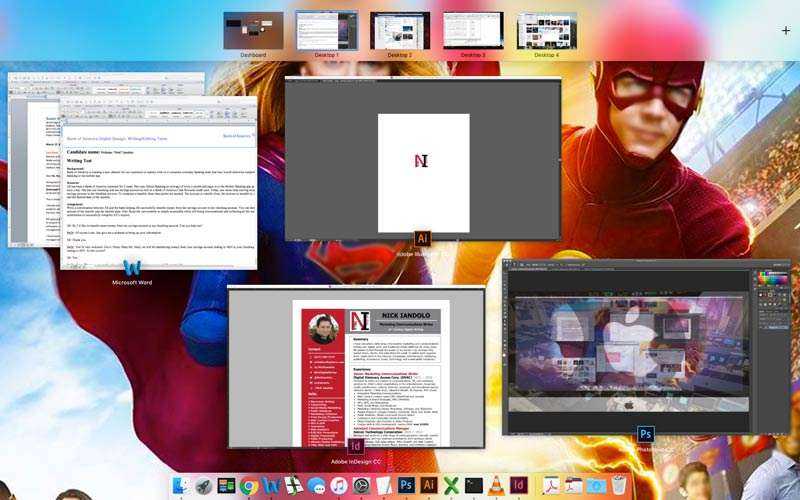Click the Messages icon in Dock
The image size is (800, 500).
click(316, 485)
